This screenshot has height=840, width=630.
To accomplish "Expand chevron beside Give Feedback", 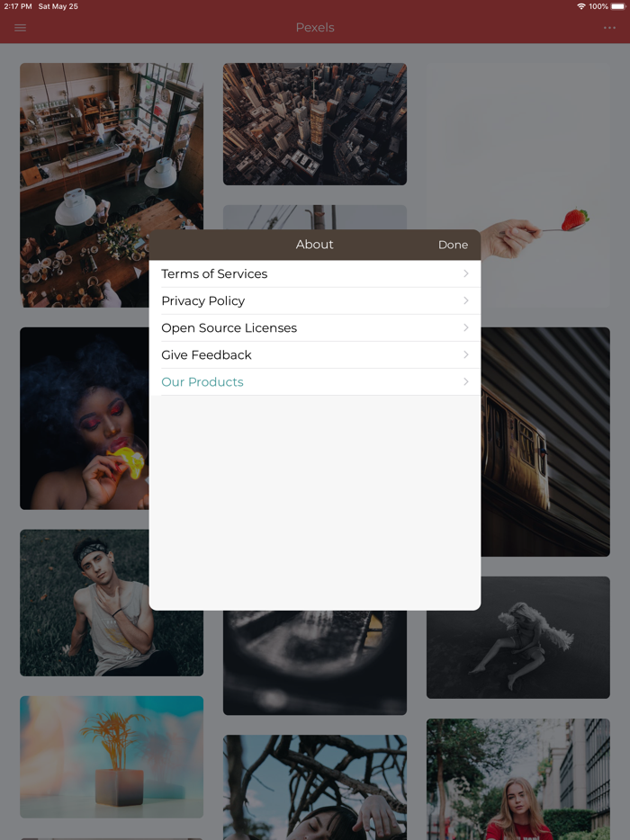I will 466,354.
